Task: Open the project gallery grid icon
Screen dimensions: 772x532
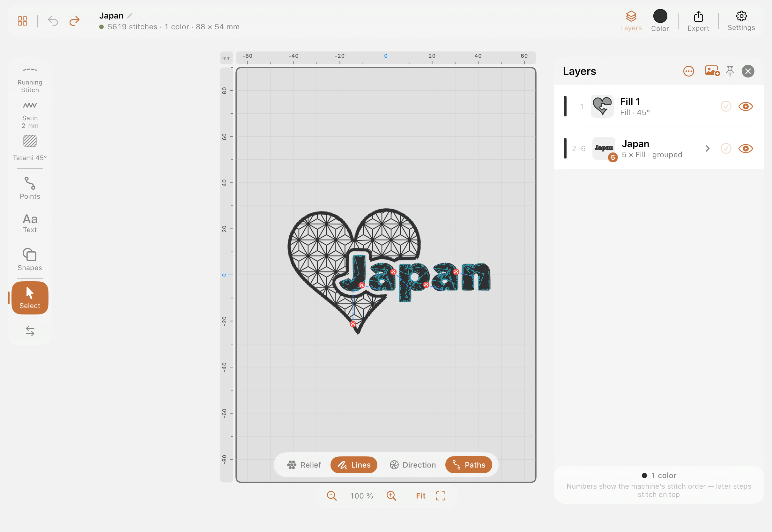Action: point(22,21)
